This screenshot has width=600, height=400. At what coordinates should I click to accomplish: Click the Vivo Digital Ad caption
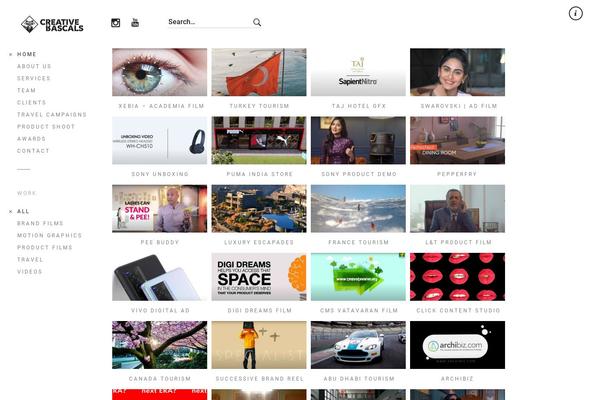[x=160, y=310]
